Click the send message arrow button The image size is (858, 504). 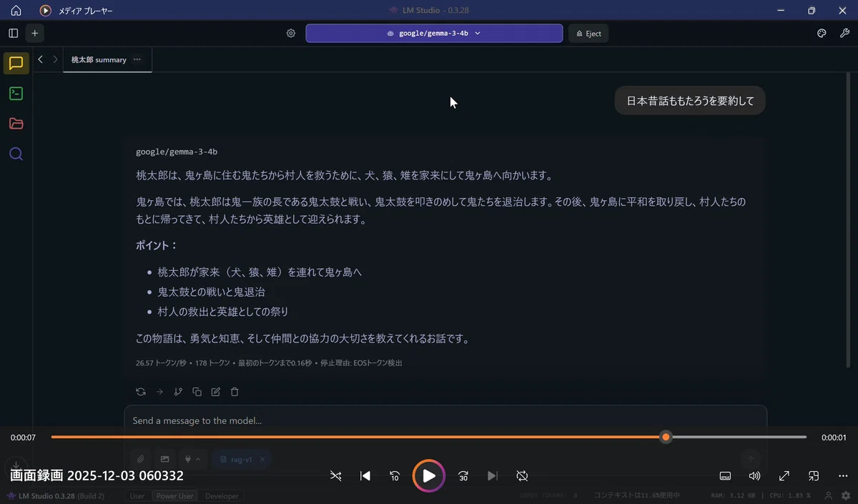click(x=750, y=459)
